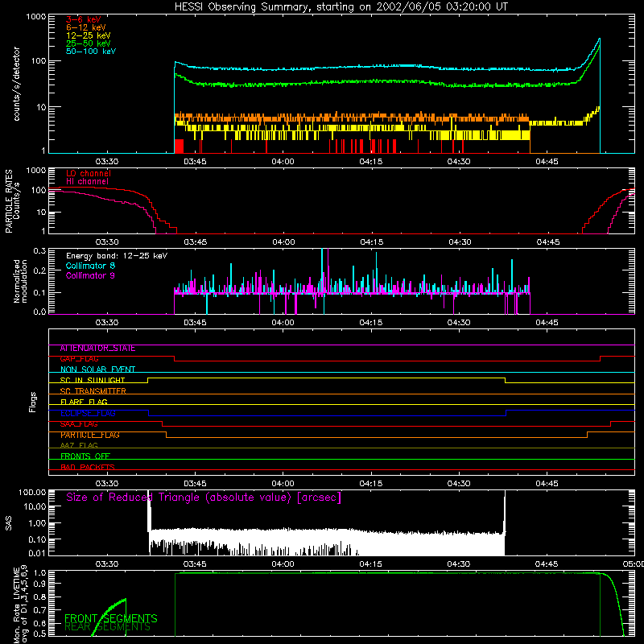This screenshot has height=644, width=644.
Task: Select the orange 6-12 keV legend label
Action: point(86,27)
